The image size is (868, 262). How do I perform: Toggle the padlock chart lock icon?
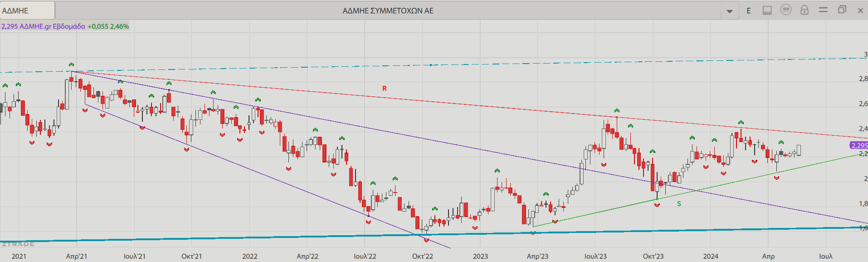click(805, 10)
